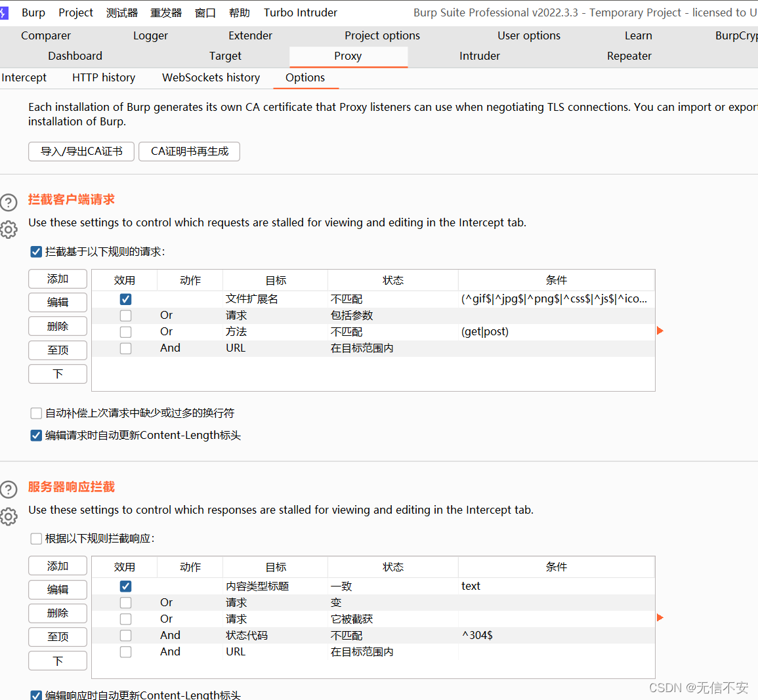The width and height of the screenshot is (758, 700).
Task: Open help for server response interception section
Action: [9, 489]
